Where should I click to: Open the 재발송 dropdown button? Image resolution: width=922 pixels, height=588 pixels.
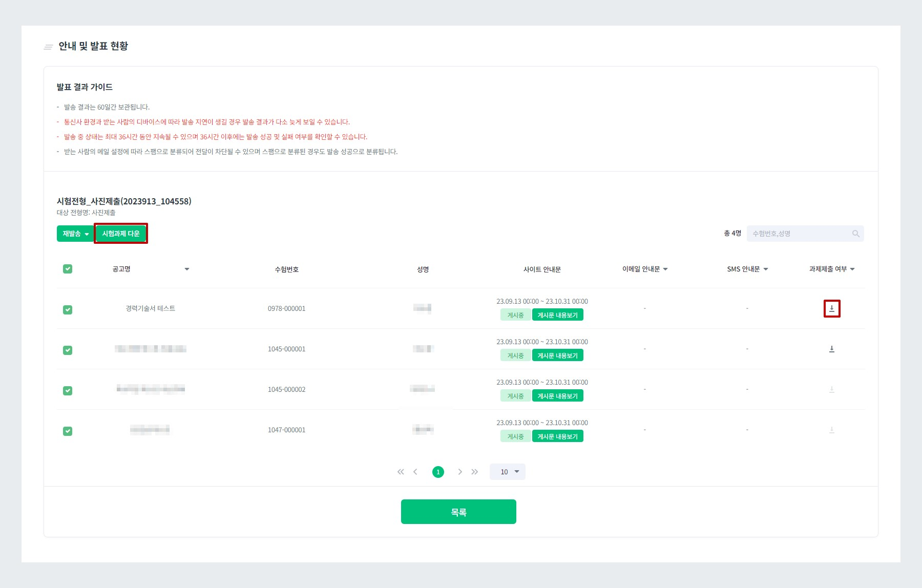click(x=75, y=234)
